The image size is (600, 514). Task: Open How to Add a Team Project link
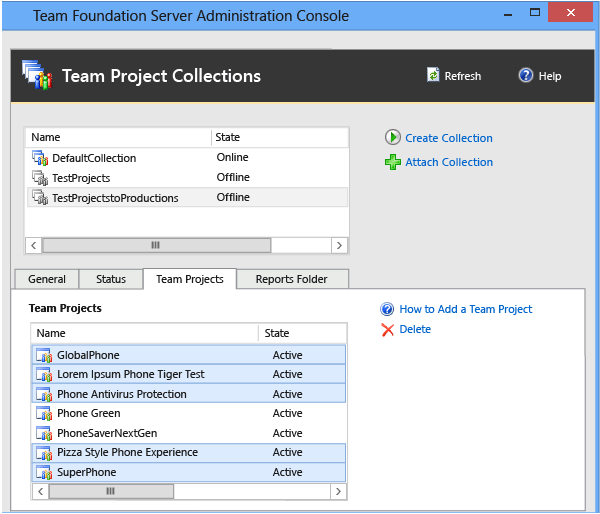[x=465, y=309]
